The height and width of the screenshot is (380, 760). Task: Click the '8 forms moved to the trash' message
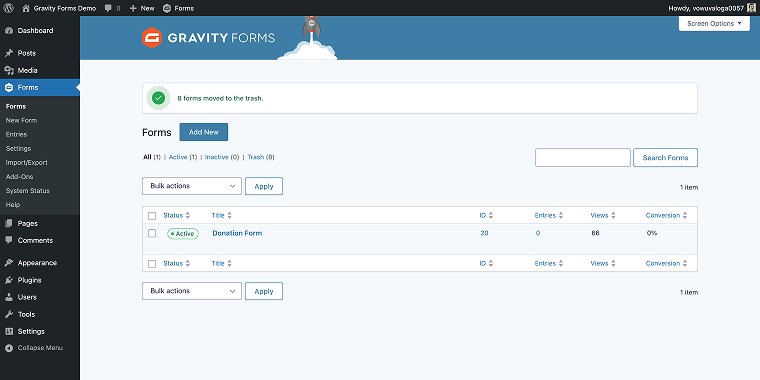click(x=221, y=98)
